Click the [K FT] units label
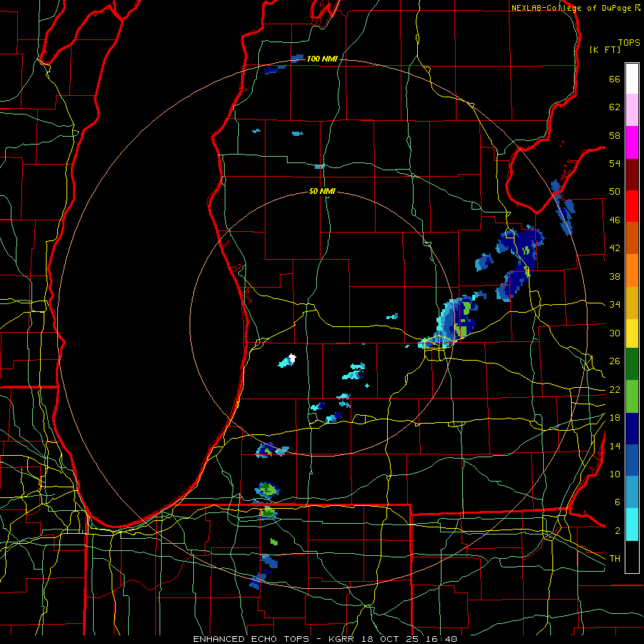The image size is (644, 644). [605, 50]
